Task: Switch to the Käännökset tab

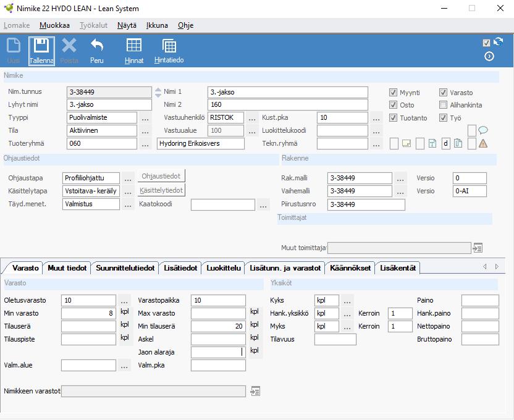Action: [350, 267]
